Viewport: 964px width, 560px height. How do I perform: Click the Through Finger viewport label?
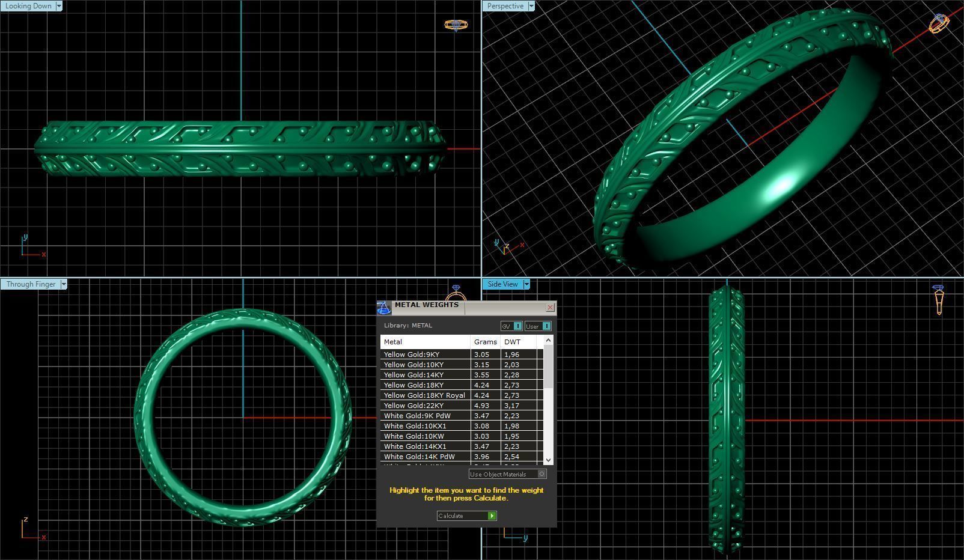pos(30,284)
